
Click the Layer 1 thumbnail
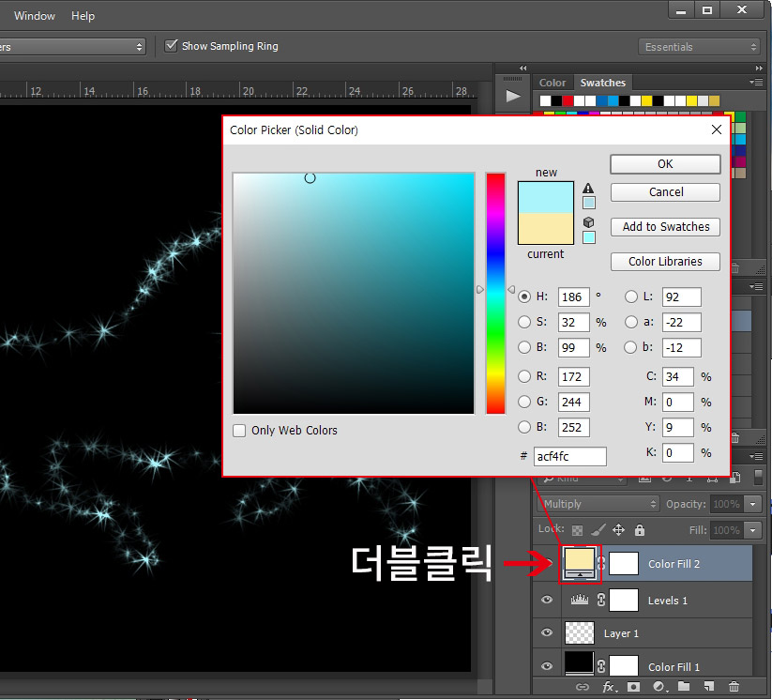[580, 633]
